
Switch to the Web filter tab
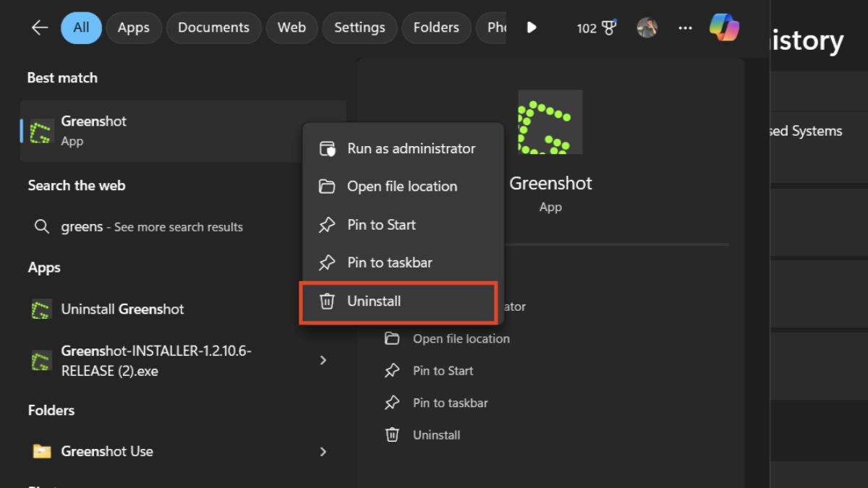point(292,27)
